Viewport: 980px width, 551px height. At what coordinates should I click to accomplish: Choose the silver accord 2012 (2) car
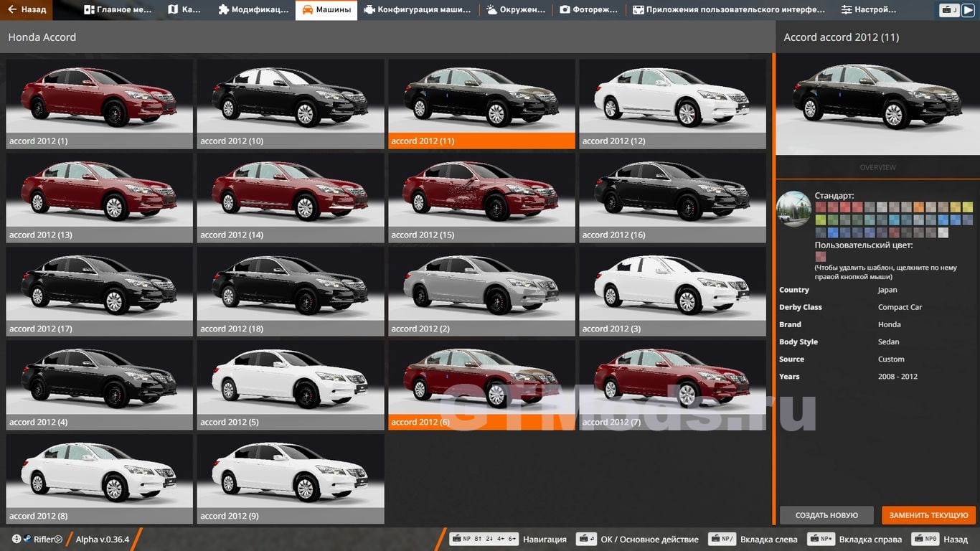(481, 291)
